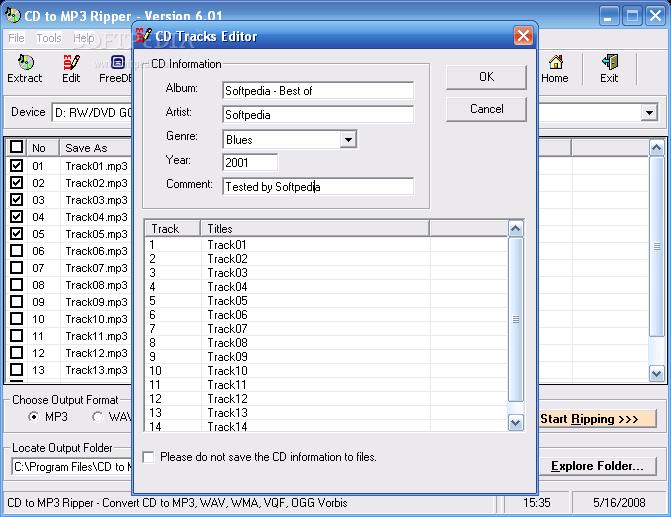Close the CD Tracks Editor dialog

click(x=523, y=36)
